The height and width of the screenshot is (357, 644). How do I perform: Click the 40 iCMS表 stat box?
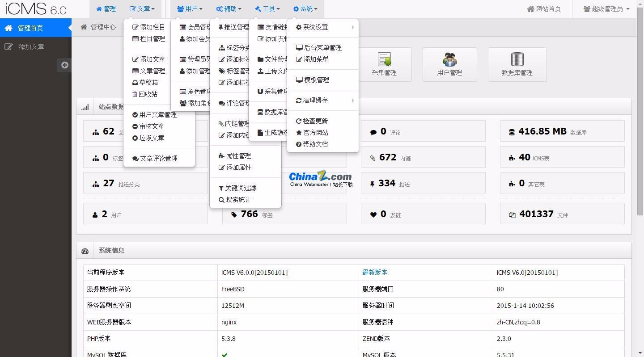pyautogui.click(x=562, y=157)
